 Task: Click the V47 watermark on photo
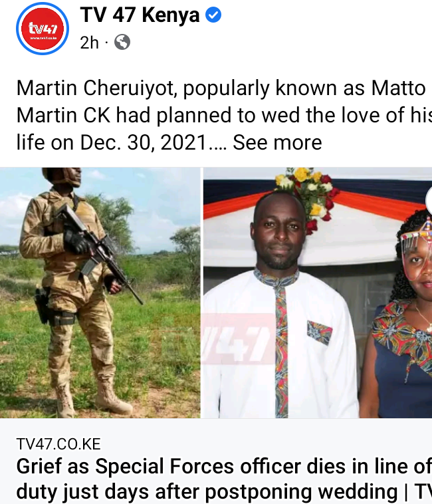pyautogui.click(x=238, y=338)
